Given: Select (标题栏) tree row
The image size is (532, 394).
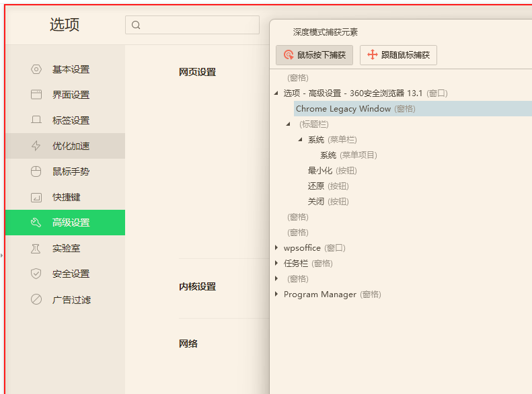Looking at the screenshot, I should (314, 124).
